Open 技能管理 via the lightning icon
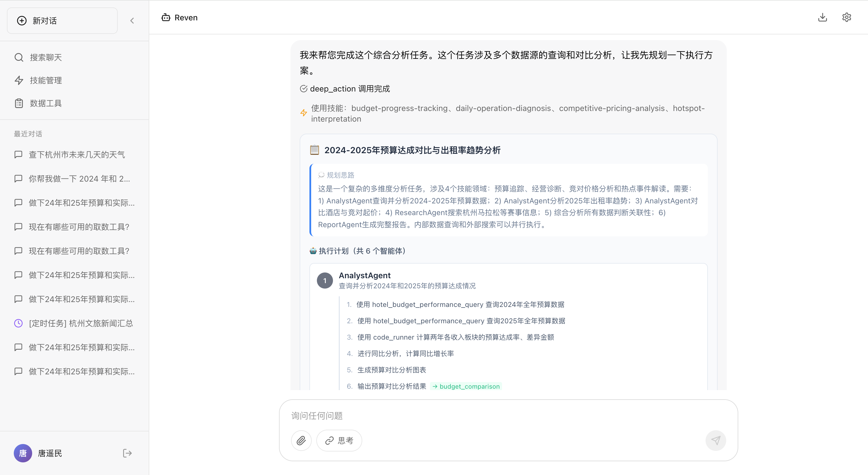868x475 pixels. click(x=19, y=80)
